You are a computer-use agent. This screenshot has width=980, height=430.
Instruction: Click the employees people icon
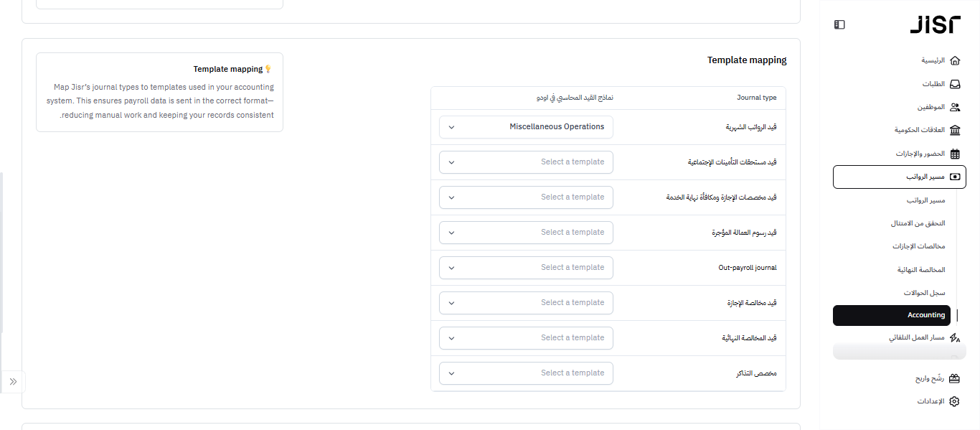click(x=954, y=107)
